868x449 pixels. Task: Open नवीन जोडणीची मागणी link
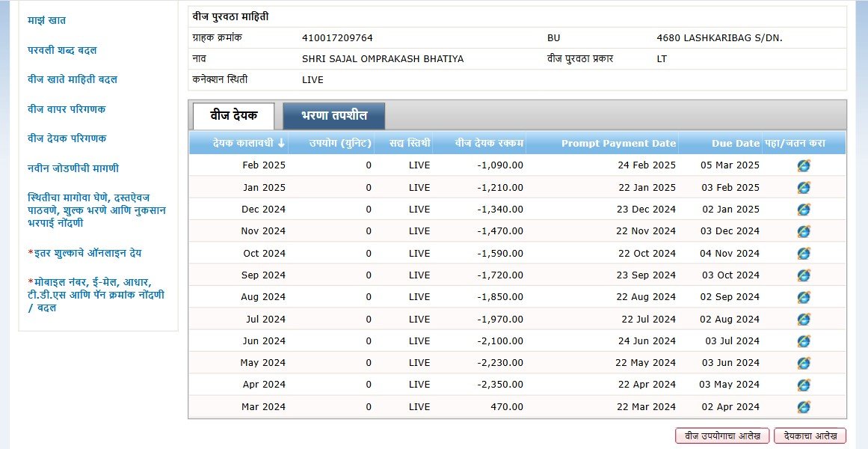(73, 168)
